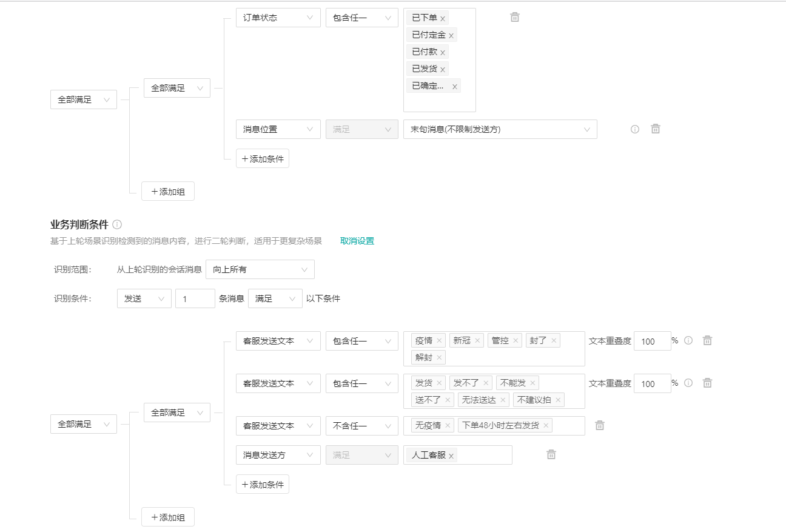The width and height of the screenshot is (786, 532).
Task: Remove the 送不了 keyword tag
Action: click(448, 400)
